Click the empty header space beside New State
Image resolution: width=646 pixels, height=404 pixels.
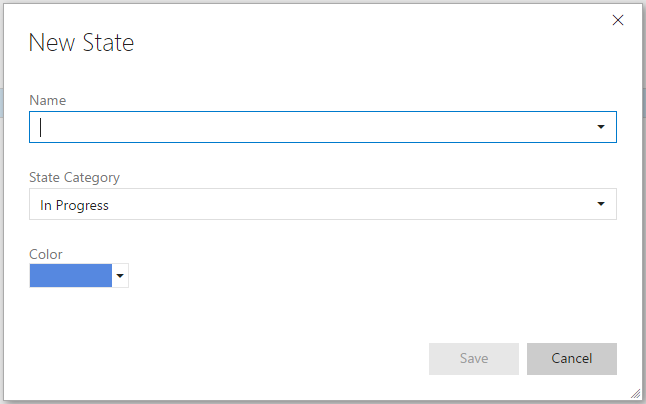click(x=371, y=43)
